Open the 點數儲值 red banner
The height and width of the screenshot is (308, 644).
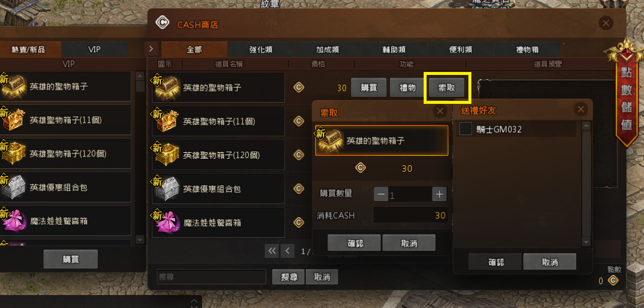(626, 93)
